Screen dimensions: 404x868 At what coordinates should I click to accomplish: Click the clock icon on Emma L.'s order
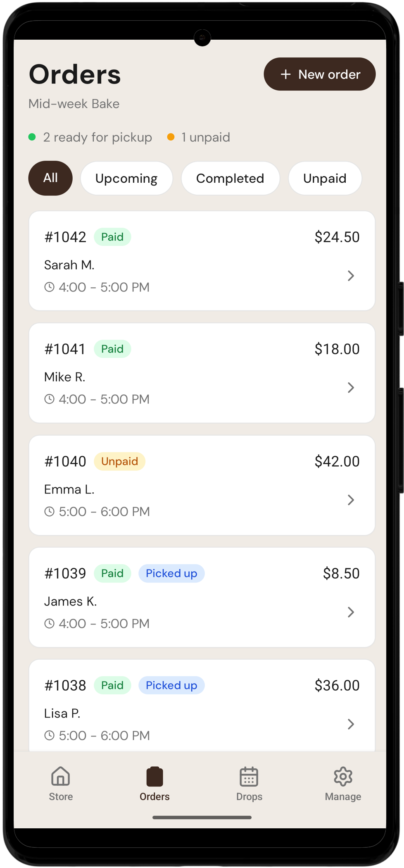click(50, 511)
